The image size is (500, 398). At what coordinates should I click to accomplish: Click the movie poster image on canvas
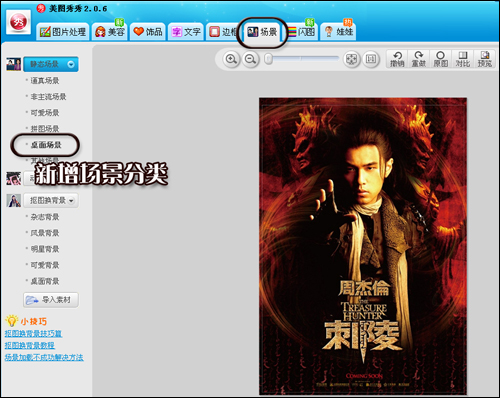pos(363,246)
